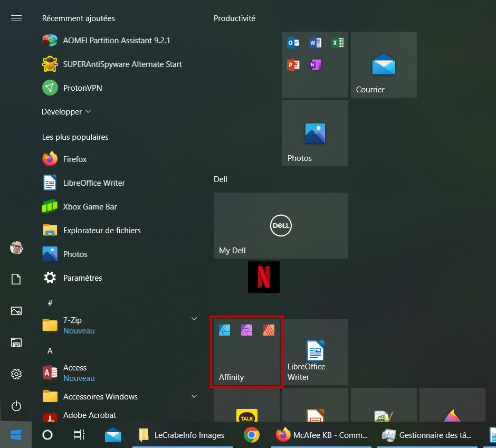Open the Netflix tile
Screen dimensions: 496x448
click(x=263, y=277)
